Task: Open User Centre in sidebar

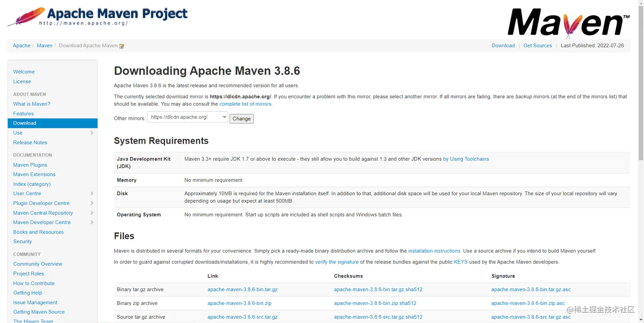Action: tap(27, 193)
